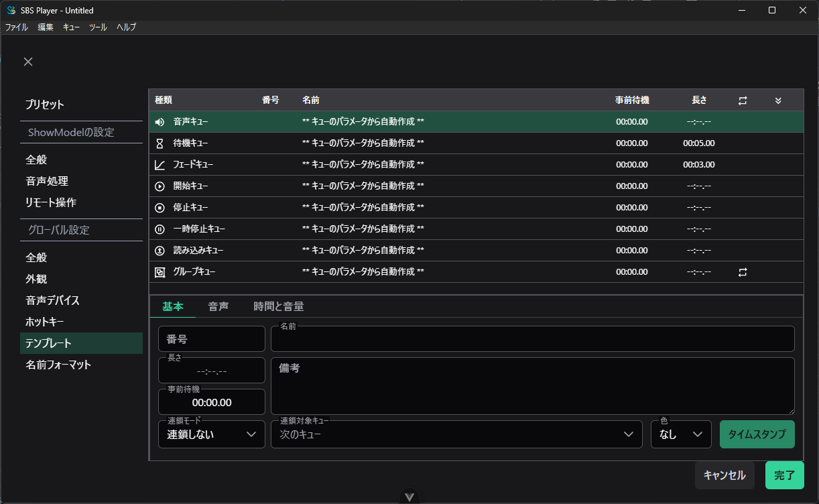
Task: Open the 連鎖モード dropdown
Action: [x=212, y=434]
